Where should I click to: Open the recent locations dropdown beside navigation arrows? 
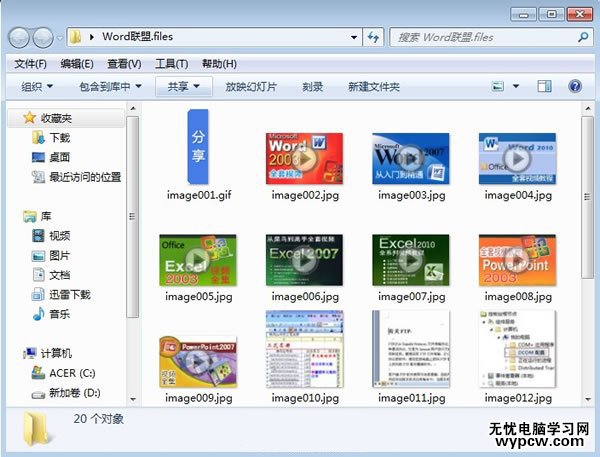tap(60, 38)
